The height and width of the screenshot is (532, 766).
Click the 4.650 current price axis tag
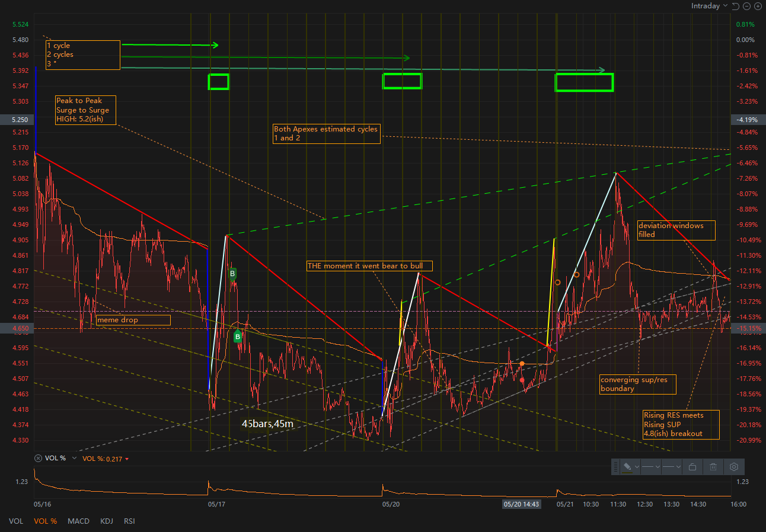point(16,328)
